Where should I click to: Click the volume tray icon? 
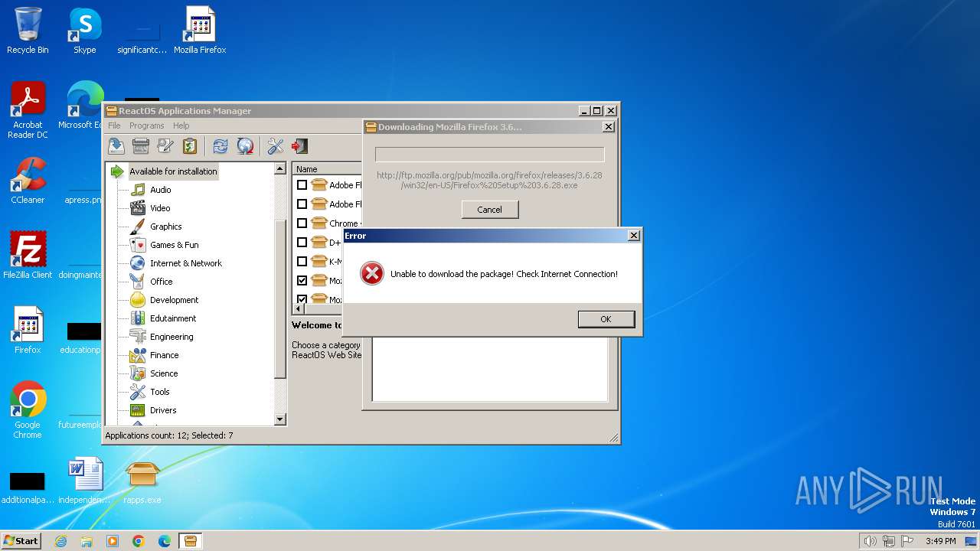pos(870,541)
